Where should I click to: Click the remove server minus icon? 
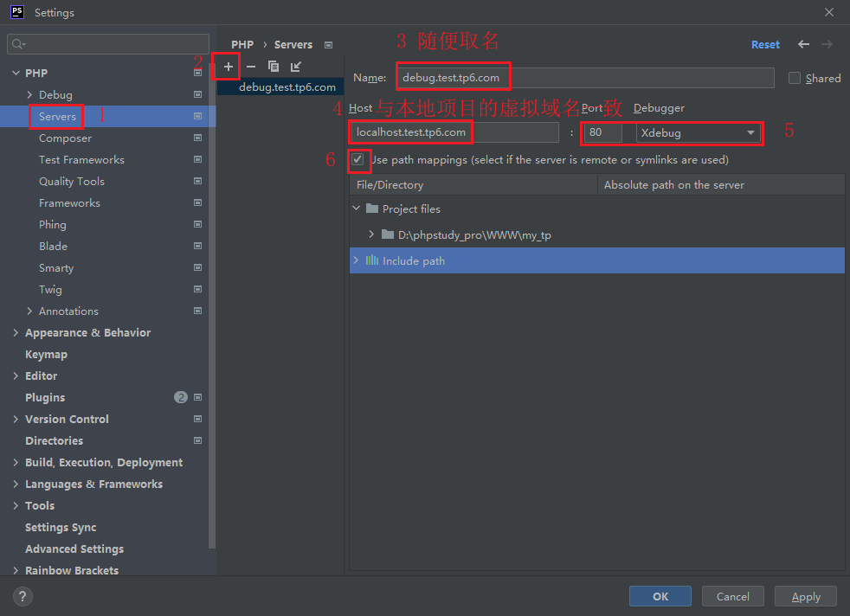(251, 67)
